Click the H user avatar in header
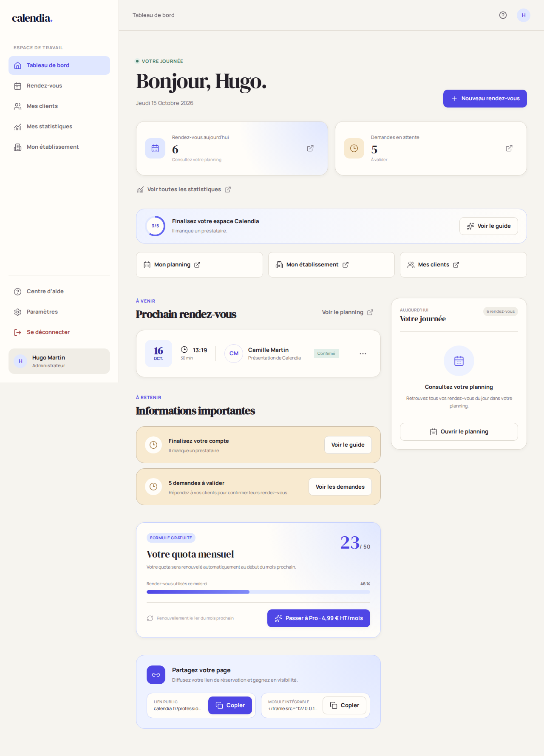The image size is (544, 756). (524, 15)
